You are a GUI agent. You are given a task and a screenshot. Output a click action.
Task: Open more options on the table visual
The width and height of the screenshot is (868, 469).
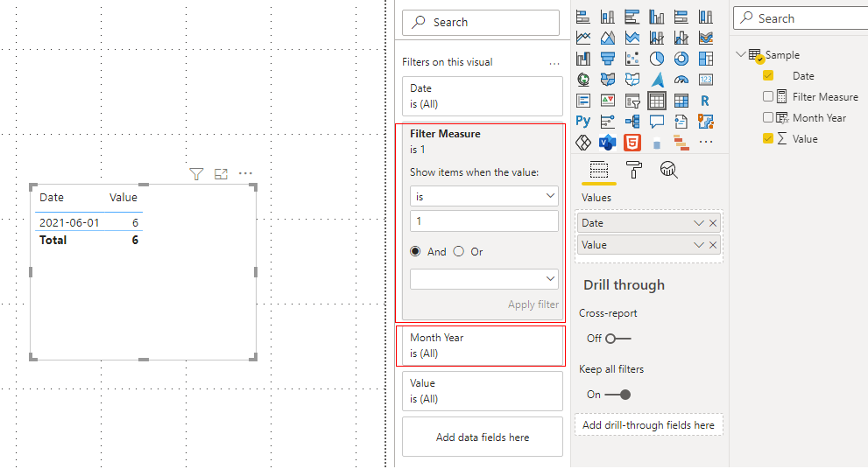pyautogui.click(x=245, y=173)
